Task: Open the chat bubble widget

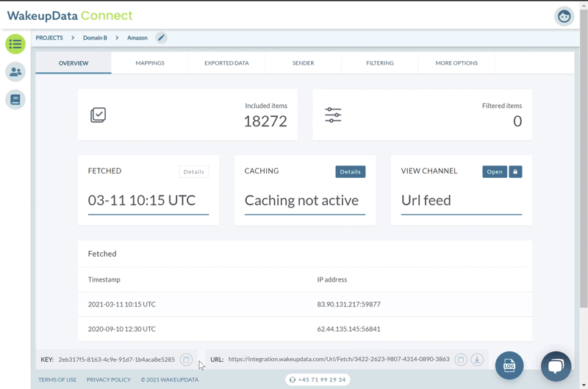Action: 556,366
